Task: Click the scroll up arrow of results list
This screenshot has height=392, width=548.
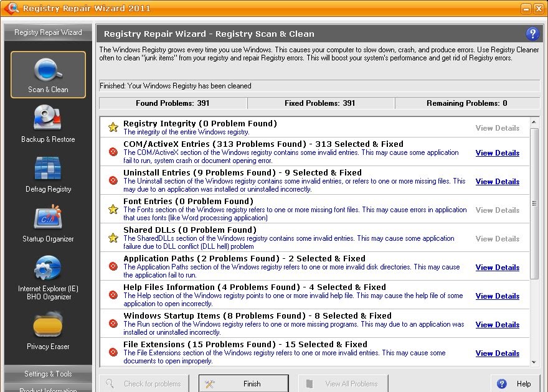Action: [x=534, y=122]
